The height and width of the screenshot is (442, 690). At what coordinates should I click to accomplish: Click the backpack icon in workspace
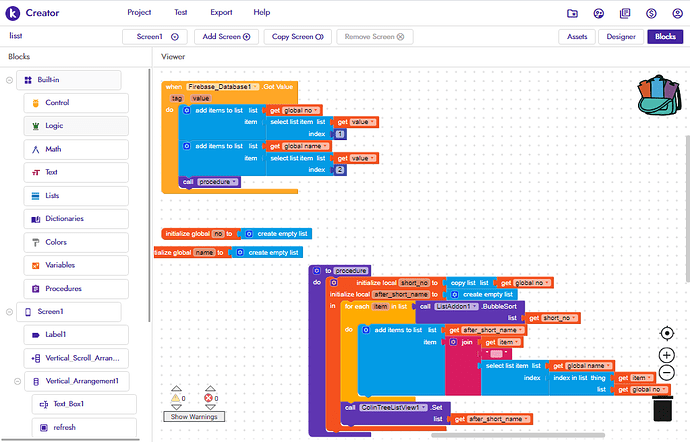[658, 95]
